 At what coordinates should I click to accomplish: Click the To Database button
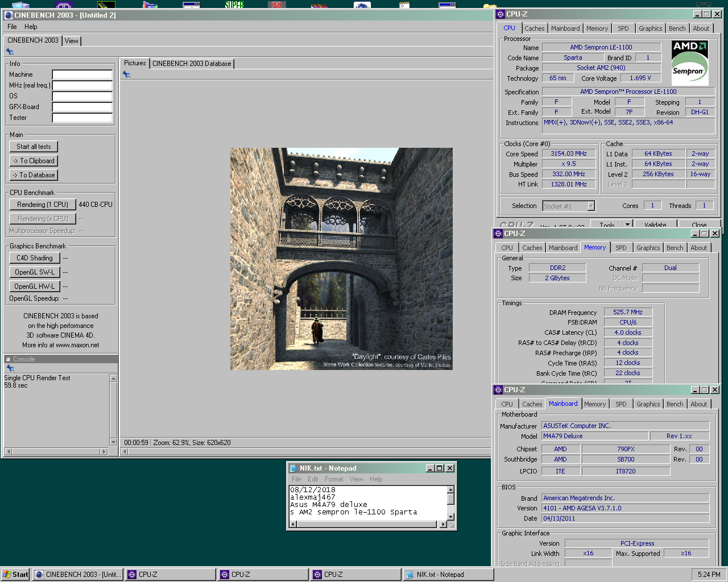(34, 175)
